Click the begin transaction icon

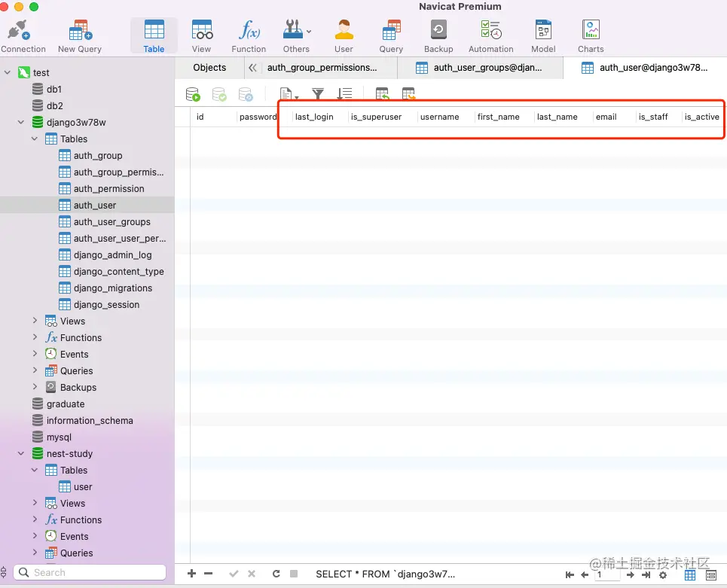[193, 94]
